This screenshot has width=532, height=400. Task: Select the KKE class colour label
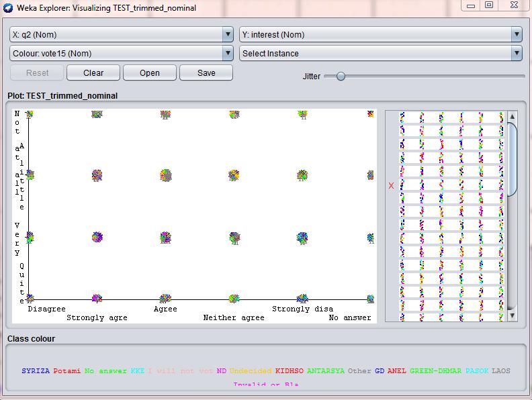138,371
